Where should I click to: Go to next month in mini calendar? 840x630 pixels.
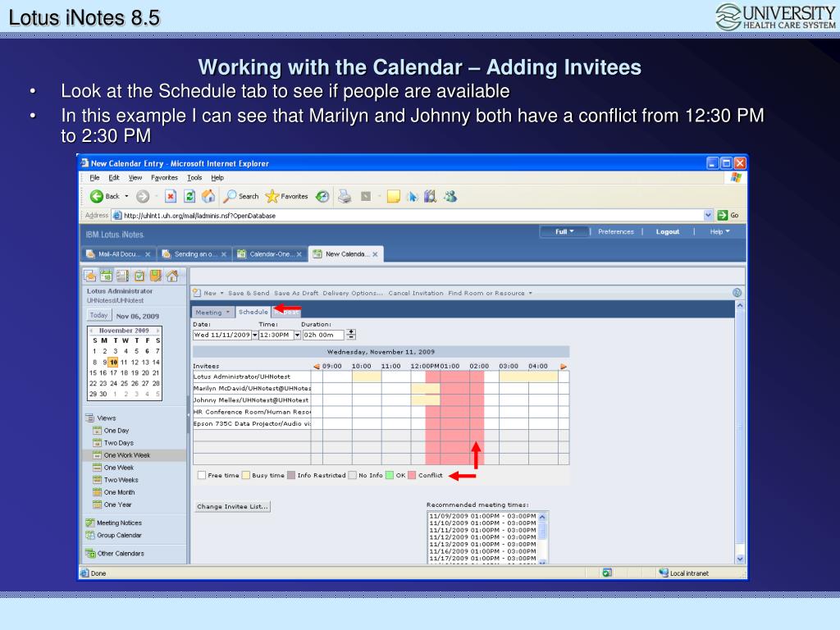point(157,331)
